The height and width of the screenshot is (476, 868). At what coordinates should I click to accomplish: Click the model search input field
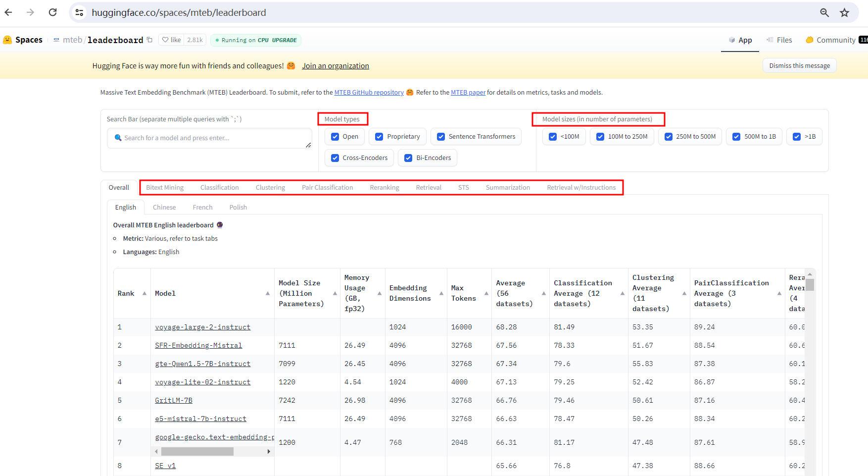coord(210,138)
